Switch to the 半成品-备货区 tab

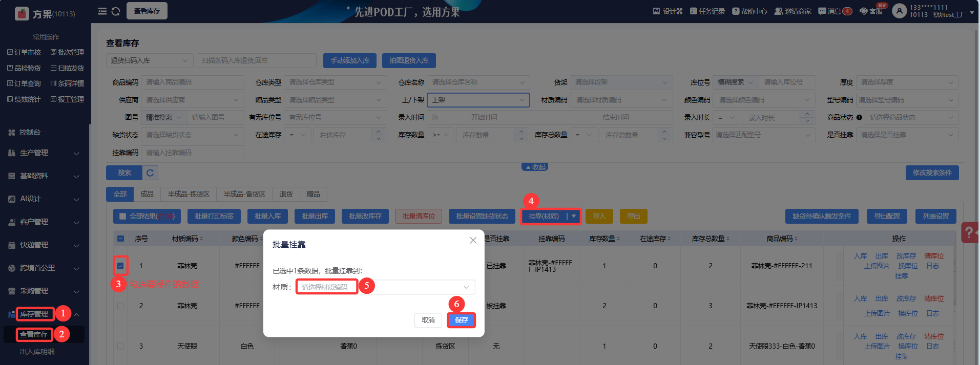coord(244,194)
